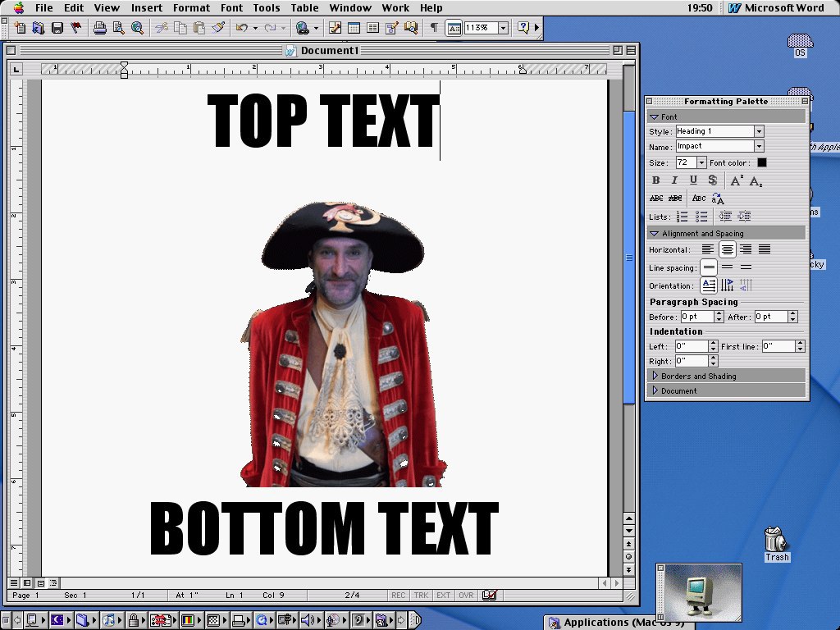The height and width of the screenshot is (630, 840).
Task: Apply superscript in Formatting Palette
Action: (x=737, y=180)
